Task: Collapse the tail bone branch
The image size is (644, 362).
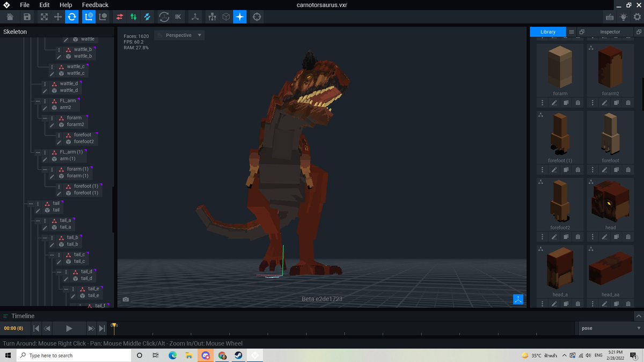Action: [31, 204]
